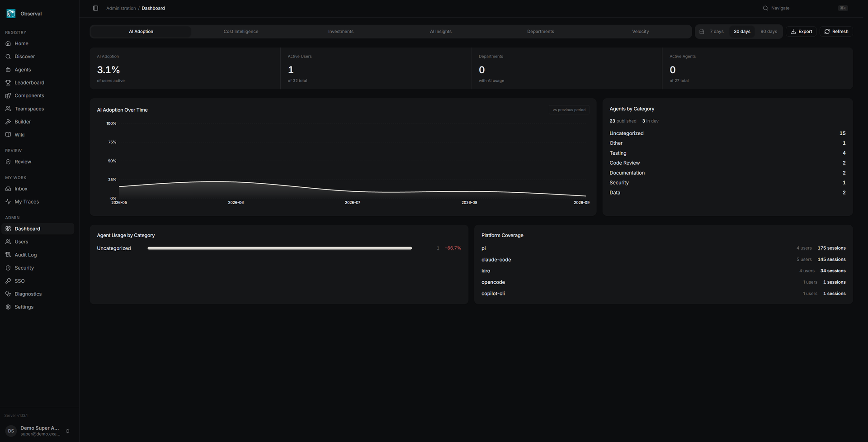868x442 pixels.
Task: Open the Security admin page
Action: [x=38, y=268]
